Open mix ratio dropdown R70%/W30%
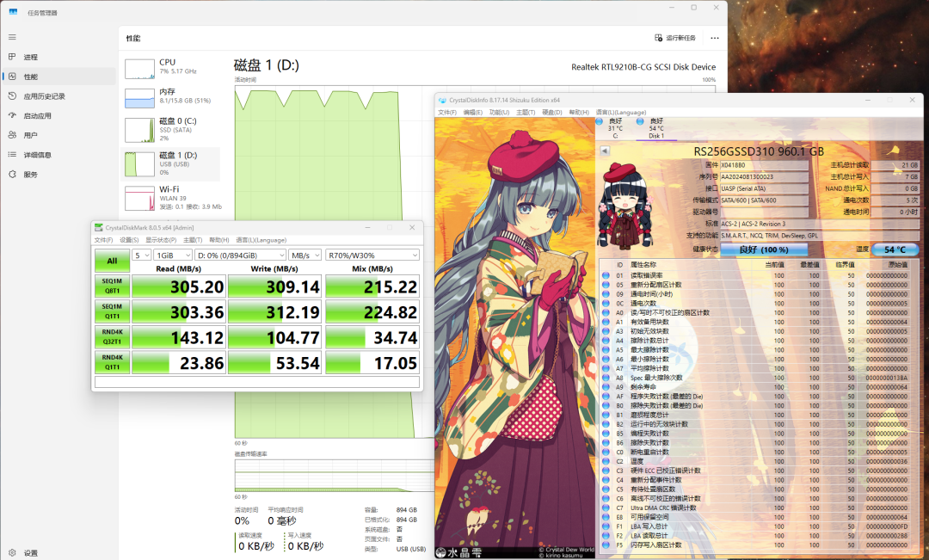Image resolution: width=929 pixels, height=560 pixels. point(372,255)
